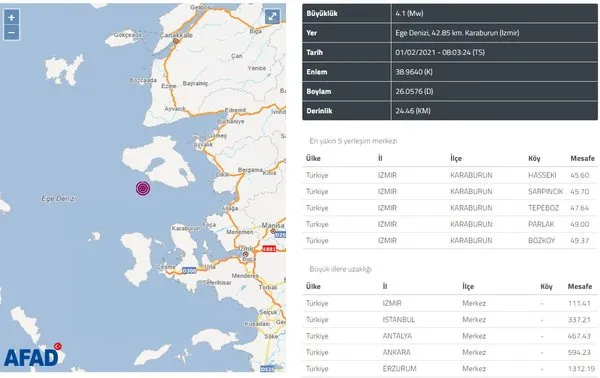Click the D300 road badge on map
Screen dimensions: 600x378
pos(189,270)
